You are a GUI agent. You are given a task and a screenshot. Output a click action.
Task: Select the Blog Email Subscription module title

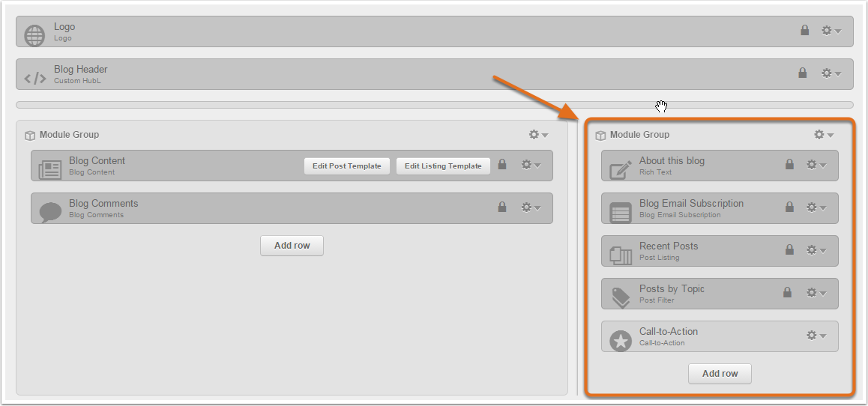(x=691, y=204)
